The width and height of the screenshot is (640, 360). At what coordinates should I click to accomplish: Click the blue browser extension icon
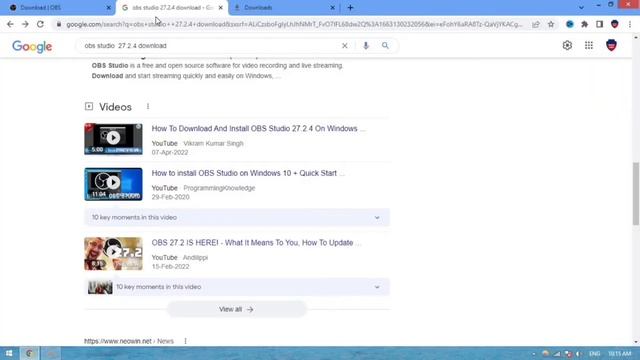[570, 24]
